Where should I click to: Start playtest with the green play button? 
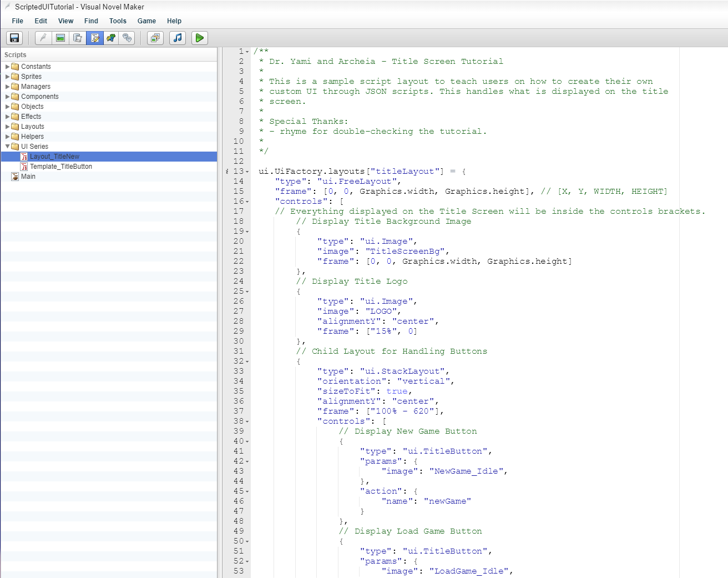click(x=200, y=38)
